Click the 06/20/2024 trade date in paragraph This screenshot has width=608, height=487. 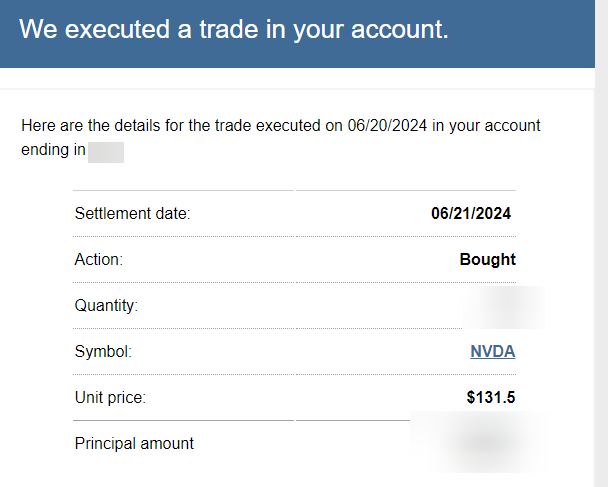click(390, 126)
